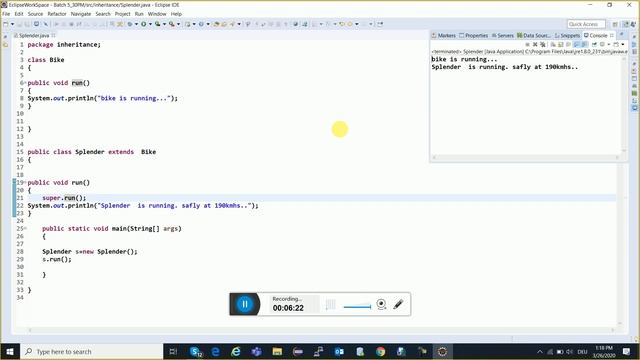Viewport: 640px width, 360px height.
Task: Click the Coverage launch icon
Action: pos(158,24)
